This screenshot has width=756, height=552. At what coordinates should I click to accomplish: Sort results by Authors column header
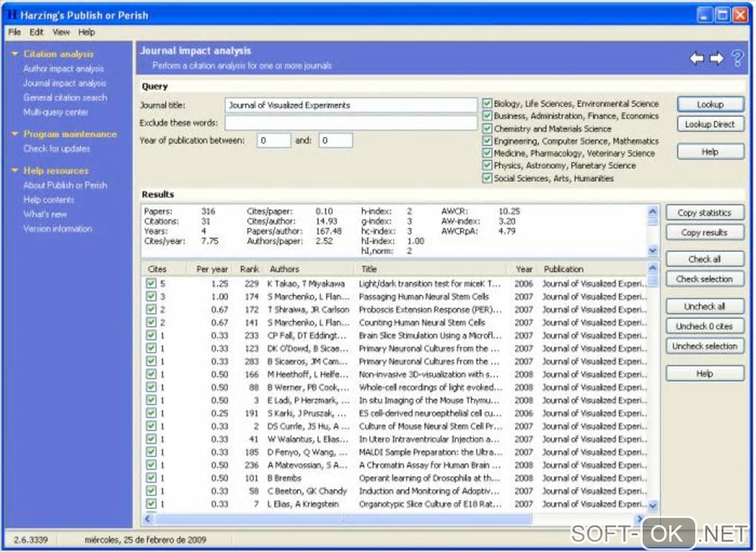[x=308, y=269]
